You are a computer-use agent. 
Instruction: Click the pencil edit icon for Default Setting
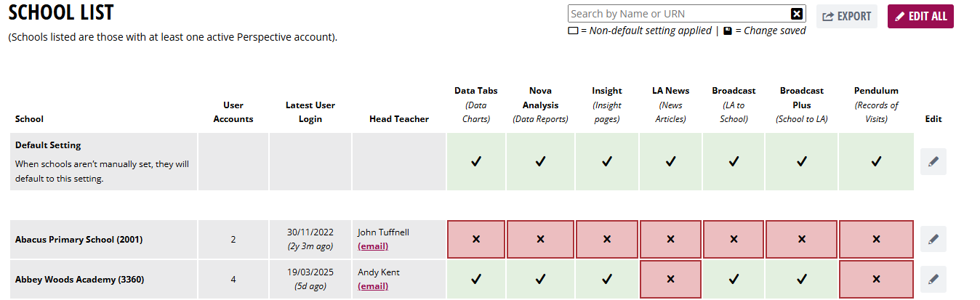pyautogui.click(x=933, y=162)
